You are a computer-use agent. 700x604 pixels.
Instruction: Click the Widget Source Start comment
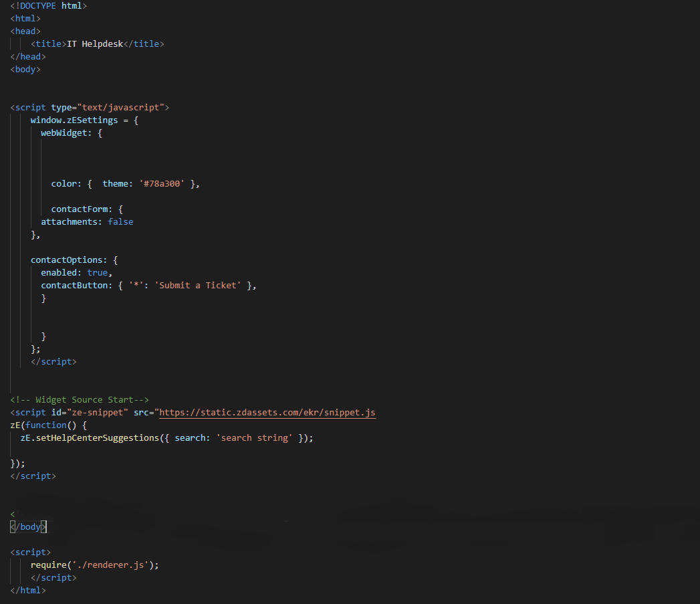80,399
